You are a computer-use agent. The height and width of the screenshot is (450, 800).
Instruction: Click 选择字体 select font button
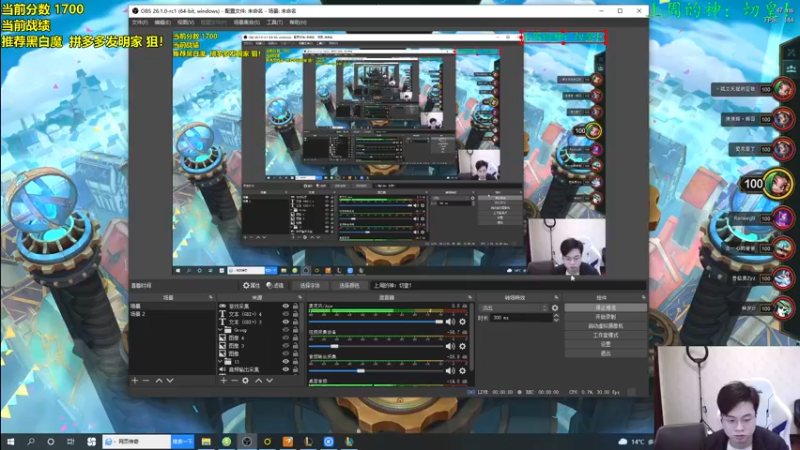point(310,286)
